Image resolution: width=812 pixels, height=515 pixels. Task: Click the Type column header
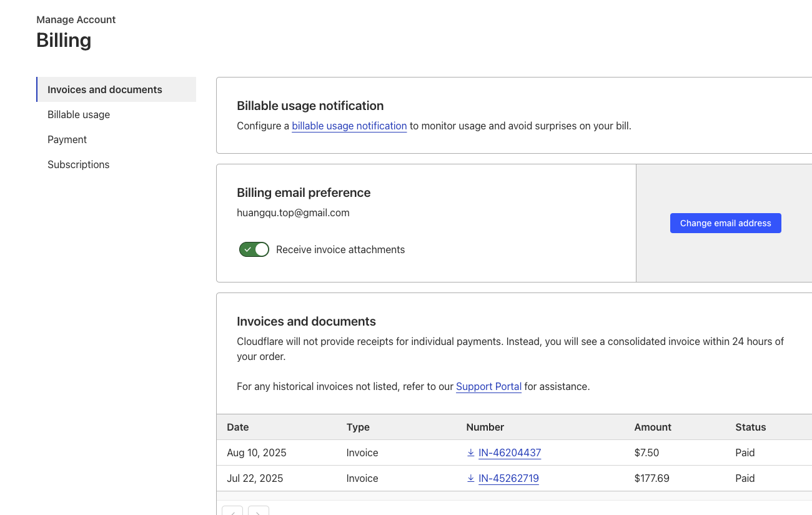click(358, 427)
